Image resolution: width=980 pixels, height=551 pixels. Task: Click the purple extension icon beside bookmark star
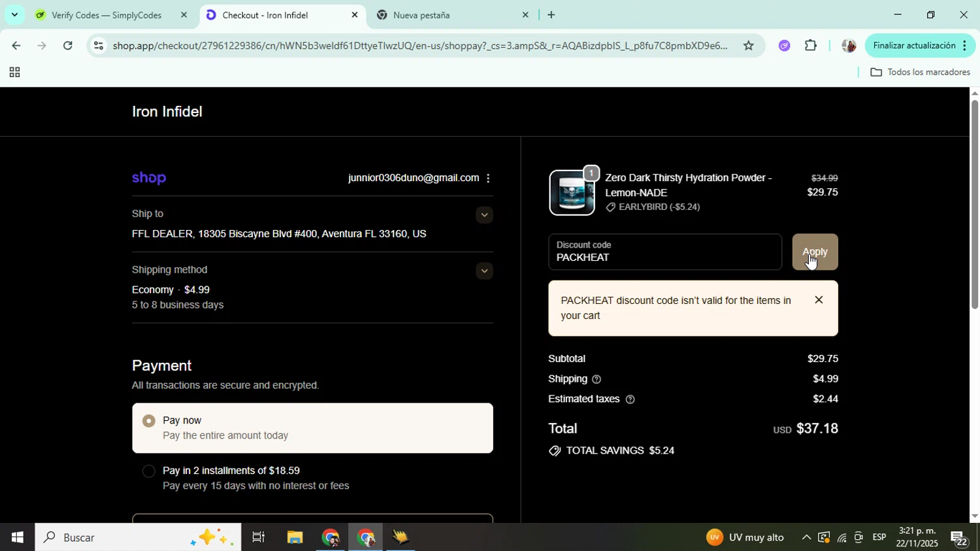[x=784, y=46]
